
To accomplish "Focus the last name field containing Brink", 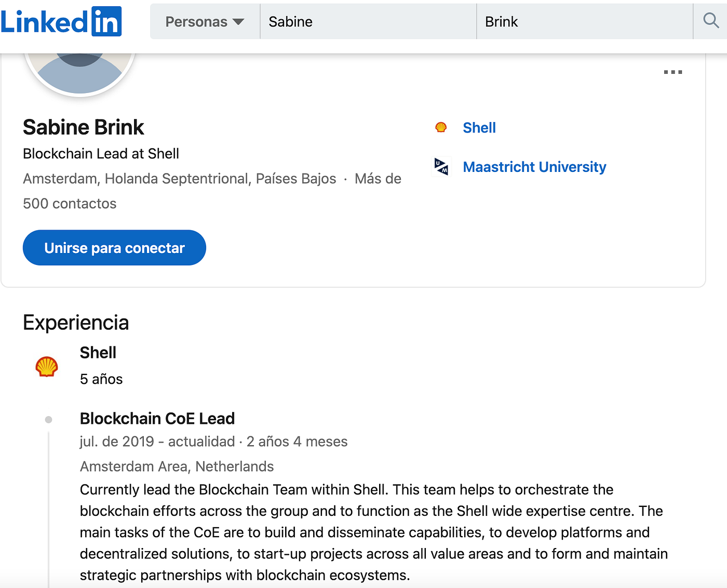I will [x=585, y=22].
